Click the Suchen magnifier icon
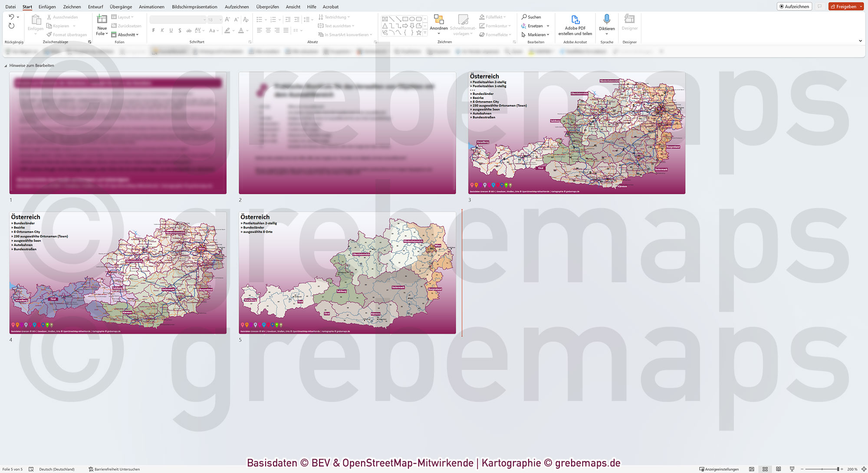Viewport: 868px width, 473px height. pyautogui.click(x=523, y=16)
